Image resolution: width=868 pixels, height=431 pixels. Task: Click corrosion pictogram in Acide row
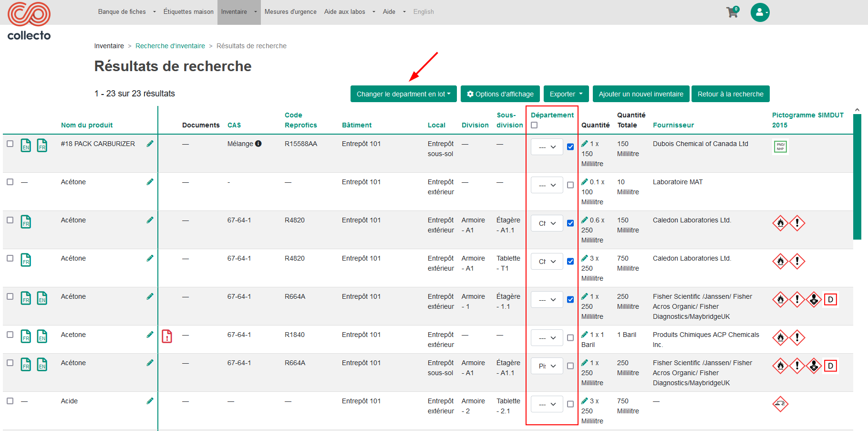pos(780,404)
